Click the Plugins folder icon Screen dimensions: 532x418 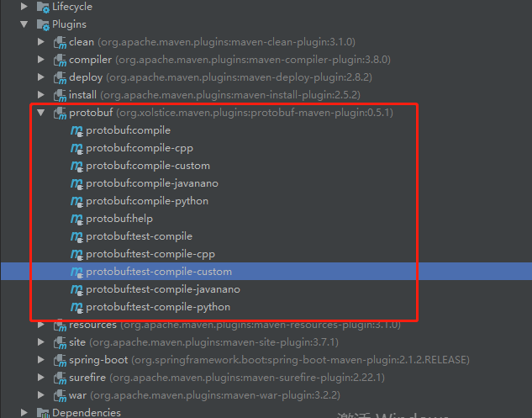point(43,24)
